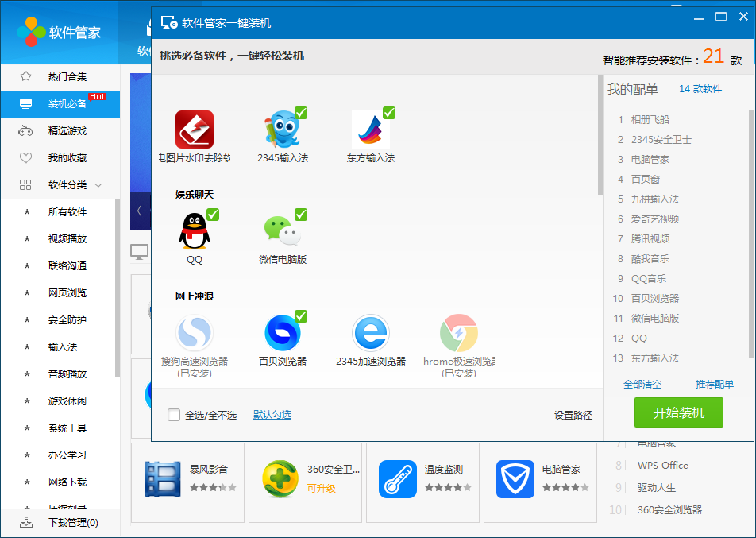This screenshot has width=756, height=538.
Task: Click 暴风影音 icon in background window
Action: [x=163, y=479]
